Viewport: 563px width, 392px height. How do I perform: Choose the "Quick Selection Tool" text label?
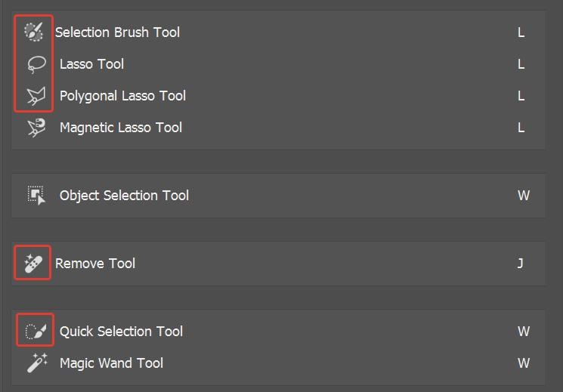pyautogui.click(x=121, y=332)
